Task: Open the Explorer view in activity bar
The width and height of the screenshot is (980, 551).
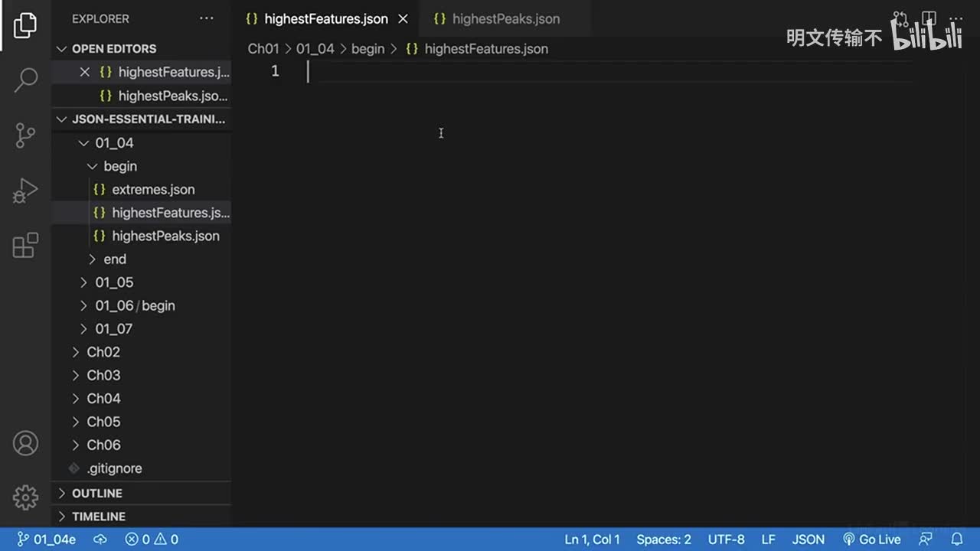Action: [x=25, y=24]
